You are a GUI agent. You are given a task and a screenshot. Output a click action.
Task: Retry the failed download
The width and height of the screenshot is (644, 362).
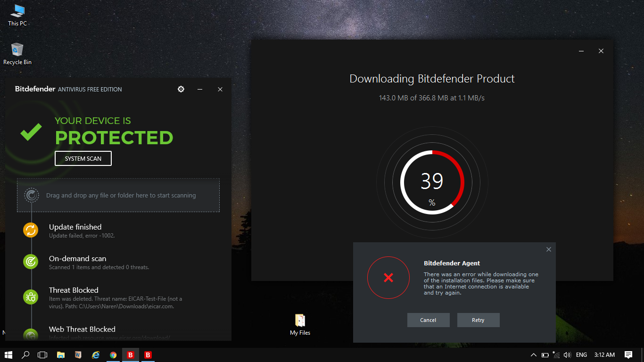(x=478, y=320)
